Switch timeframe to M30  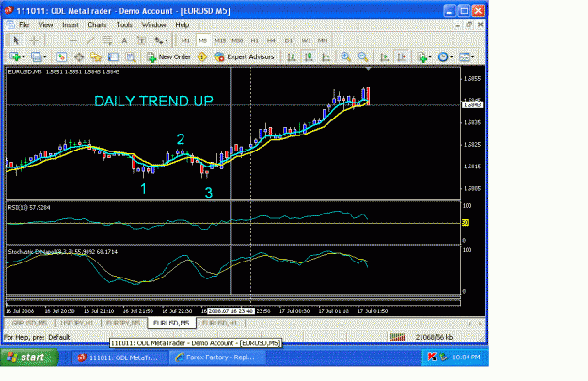tap(237, 40)
